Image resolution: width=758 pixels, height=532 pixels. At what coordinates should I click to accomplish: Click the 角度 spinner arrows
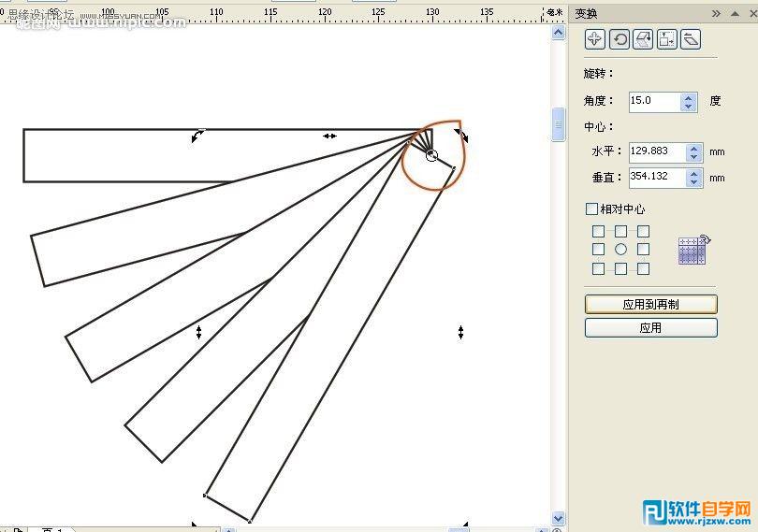(689, 101)
